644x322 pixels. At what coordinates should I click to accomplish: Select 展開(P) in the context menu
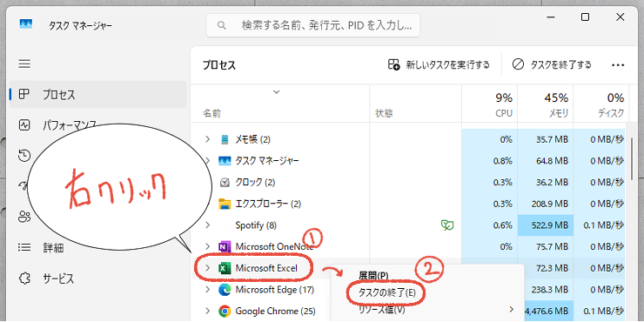(373, 275)
